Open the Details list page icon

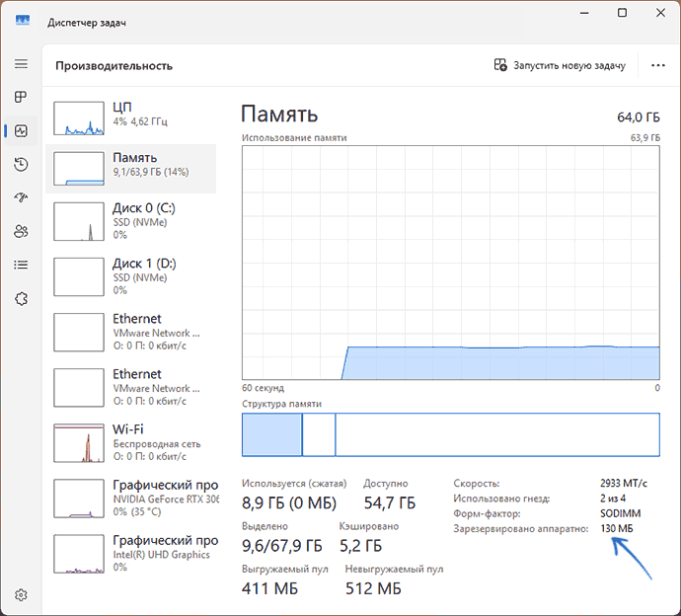[x=21, y=265]
